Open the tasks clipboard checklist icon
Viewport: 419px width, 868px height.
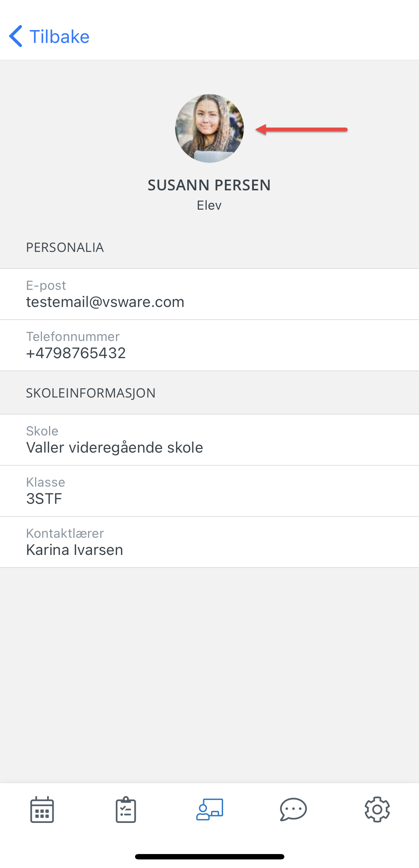click(126, 810)
